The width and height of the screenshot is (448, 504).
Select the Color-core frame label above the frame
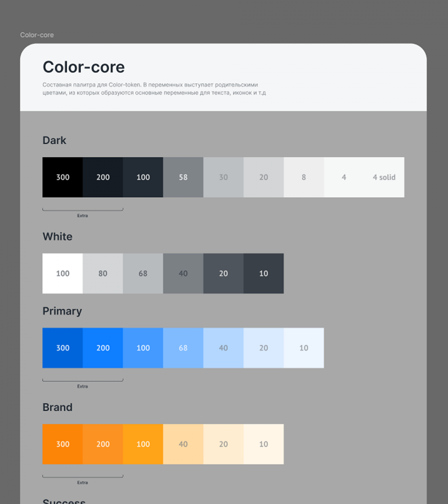coord(37,35)
